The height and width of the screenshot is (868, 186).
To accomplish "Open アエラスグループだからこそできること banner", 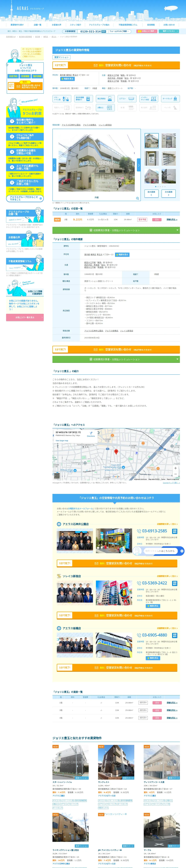I will pos(25,198).
